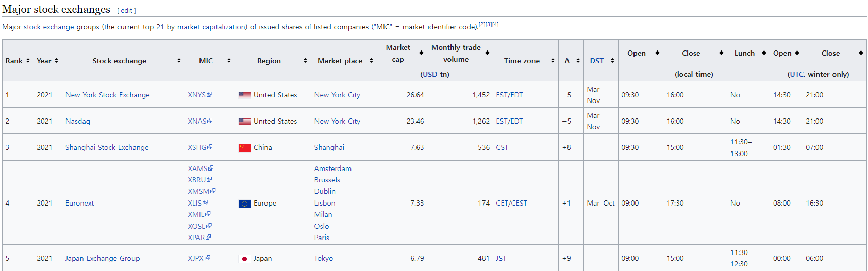Sort by MIC column arrows
Viewport: 868px width, 271px height.
229,61
